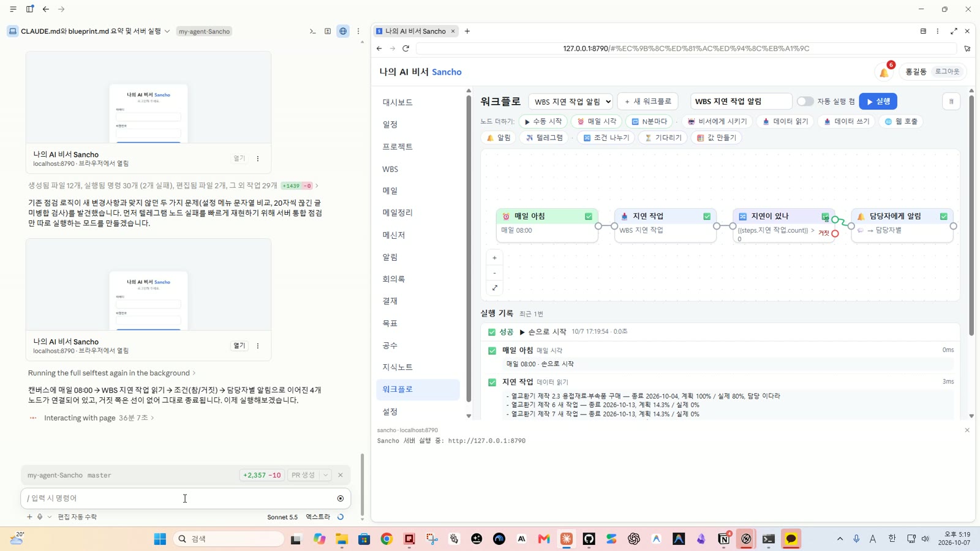Open the 메일정리 sidebar item
Screen dimensions: 980x551
(398, 212)
